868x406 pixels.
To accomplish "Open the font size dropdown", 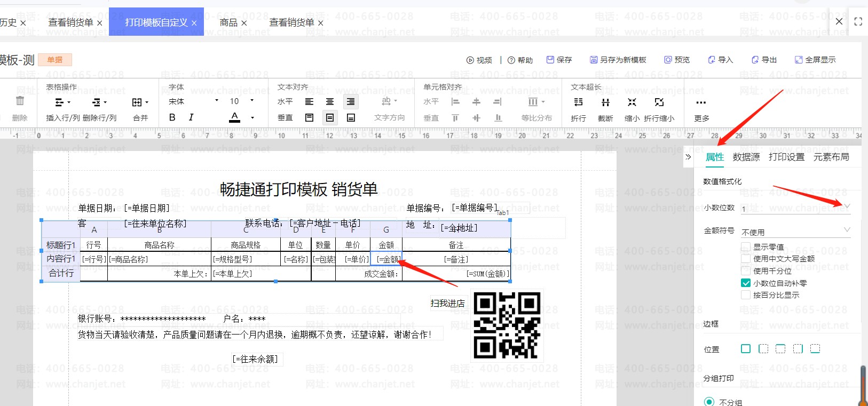I will pos(252,101).
